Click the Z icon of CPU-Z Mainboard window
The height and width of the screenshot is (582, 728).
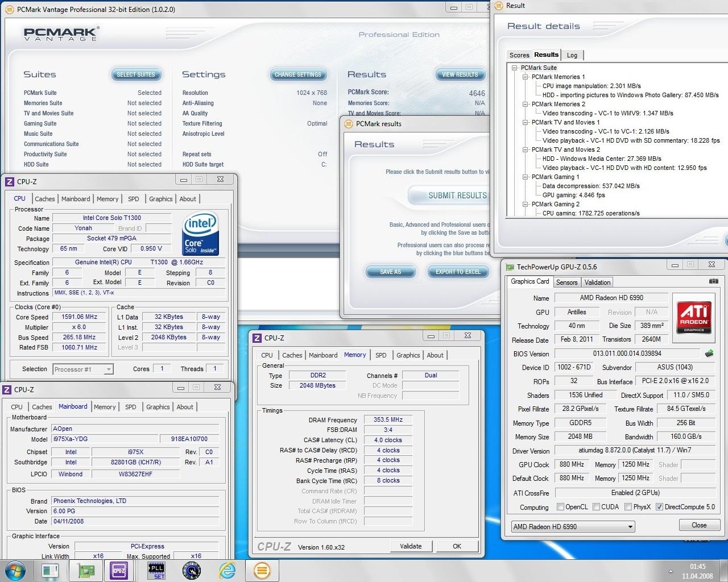coord(7,390)
